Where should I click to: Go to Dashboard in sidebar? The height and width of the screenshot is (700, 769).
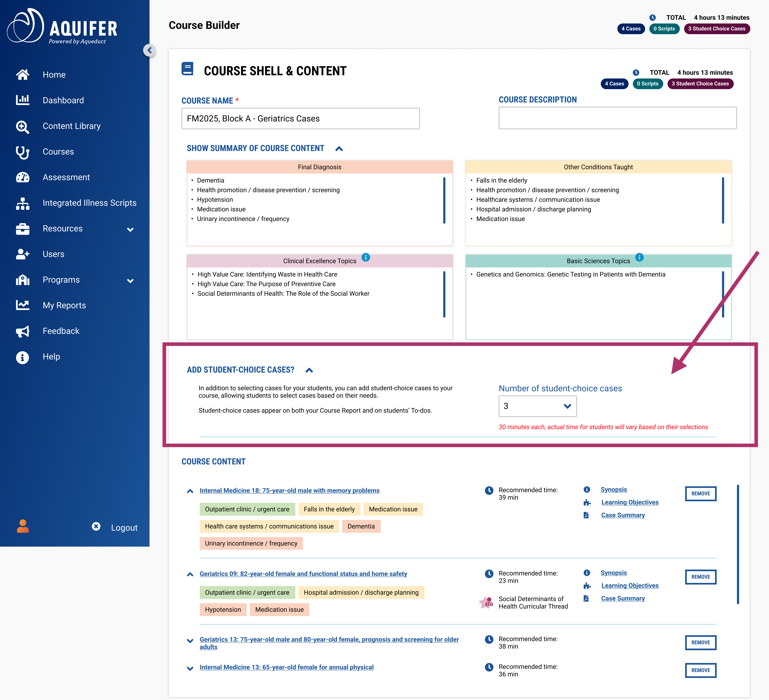[63, 100]
